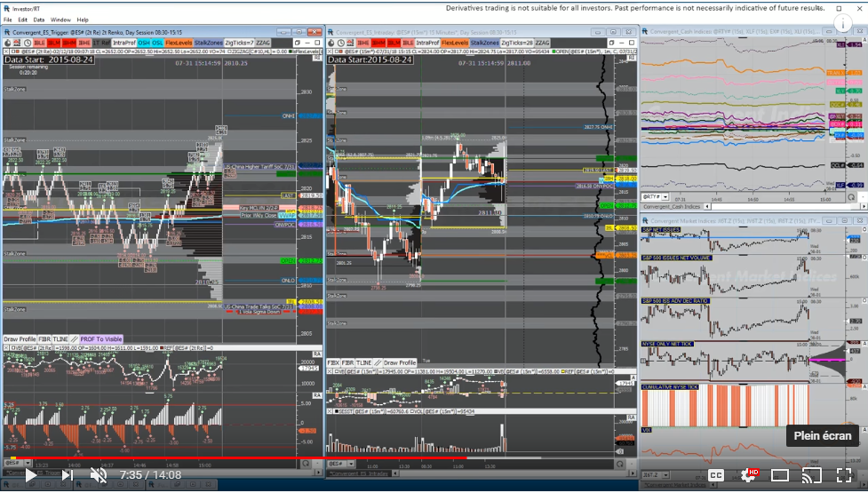
Task: Toggle StalkZones in Intraday chart toolbar
Action: pyautogui.click(x=485, y=43)
